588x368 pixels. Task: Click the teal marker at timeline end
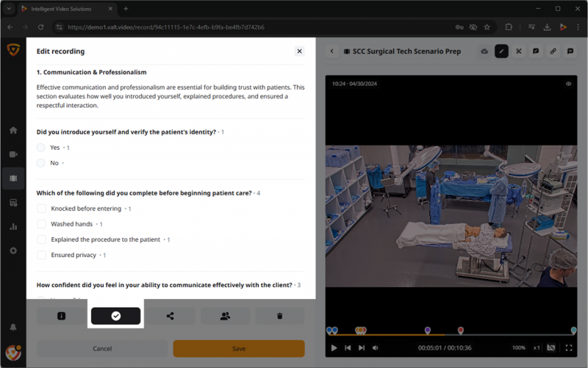[x=574, y=330]
